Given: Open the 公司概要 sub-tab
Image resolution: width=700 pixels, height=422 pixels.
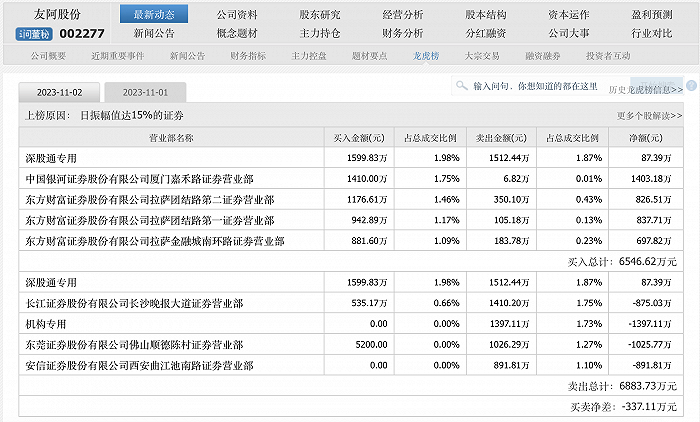Looking at the screenshot, I should point(52,56).
